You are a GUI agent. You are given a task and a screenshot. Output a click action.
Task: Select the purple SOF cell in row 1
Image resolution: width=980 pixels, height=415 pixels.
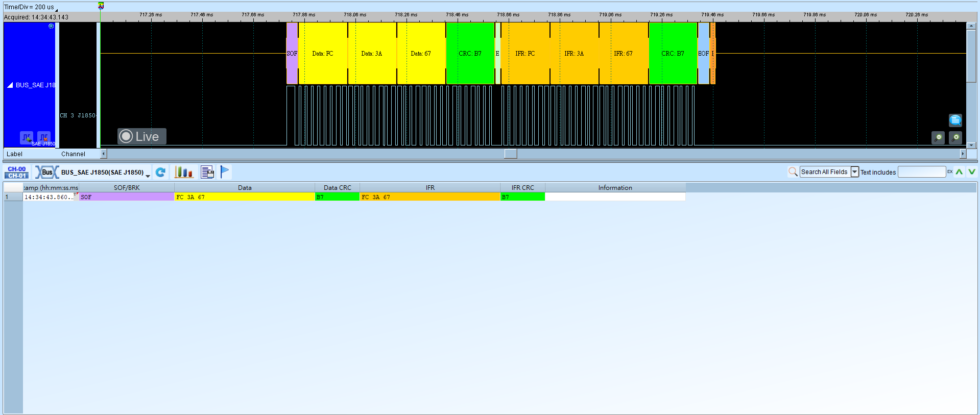(x=127, y=197)
